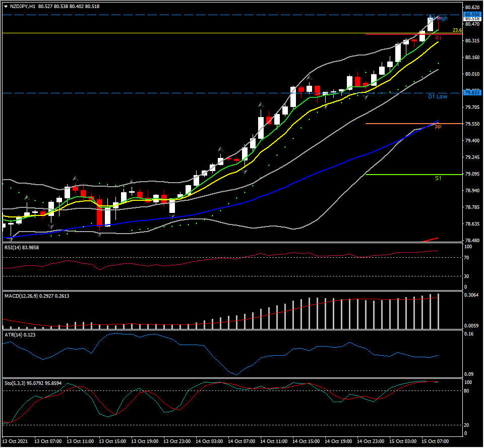Click the orange PP horizontal line
Image resolution: width=484 pixels, height=448 pixels.
[x=413, y=124]
